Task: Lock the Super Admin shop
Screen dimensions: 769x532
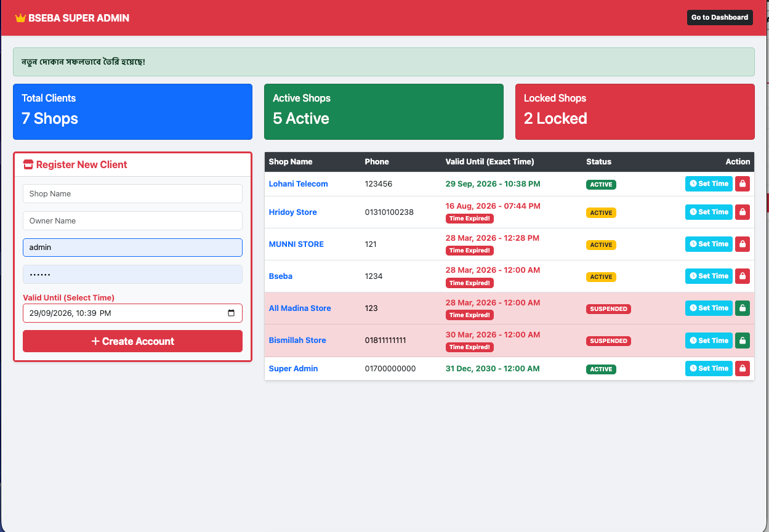Action: pos(743,368)
